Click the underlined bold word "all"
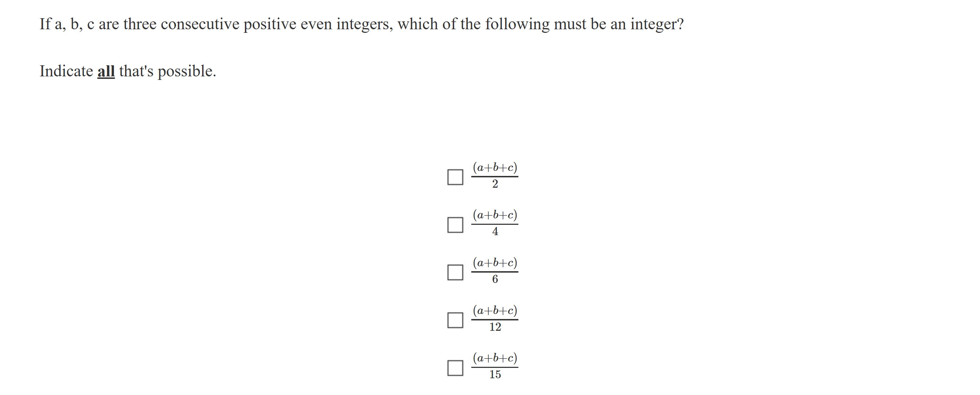Image resolution: width=980 pixels, height=395 pixels. (106, 71)
